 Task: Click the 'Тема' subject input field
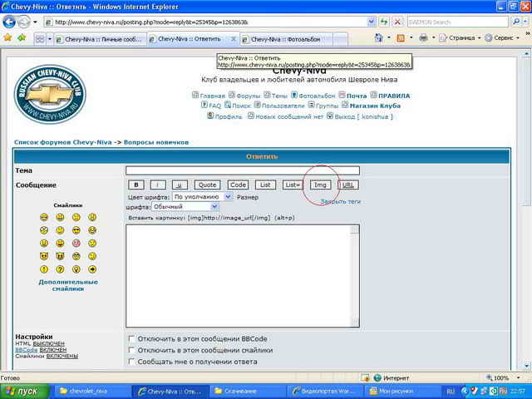(x=242, y=170)
